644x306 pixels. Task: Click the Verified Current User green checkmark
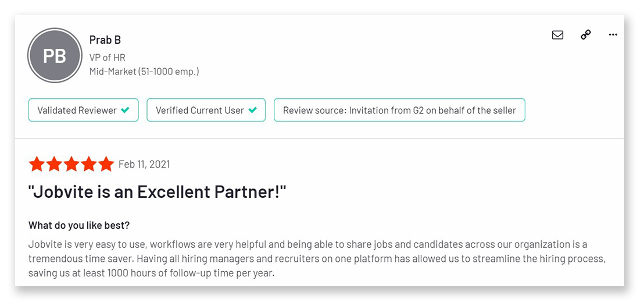pos(253,110)
